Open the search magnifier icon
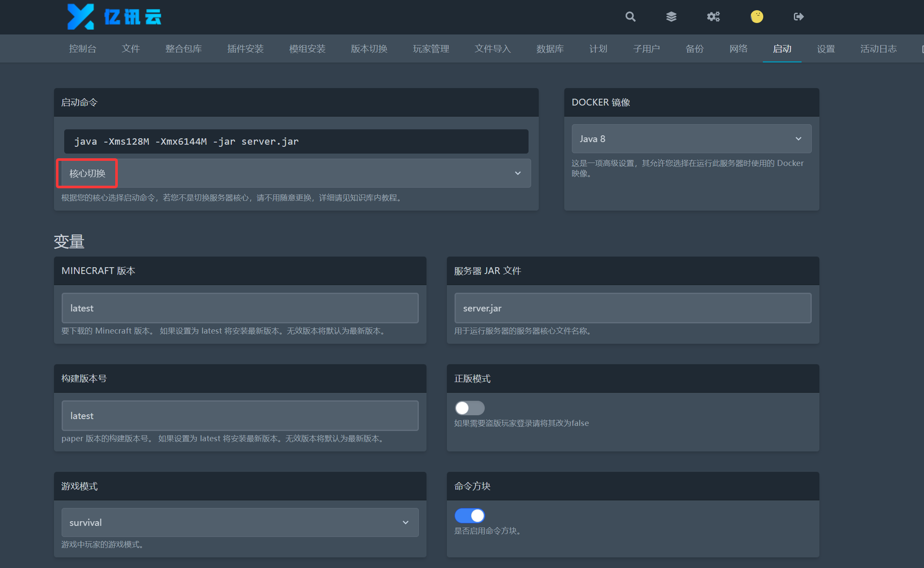The height and width of the screenshot is (568, 924). pos(630,17)
